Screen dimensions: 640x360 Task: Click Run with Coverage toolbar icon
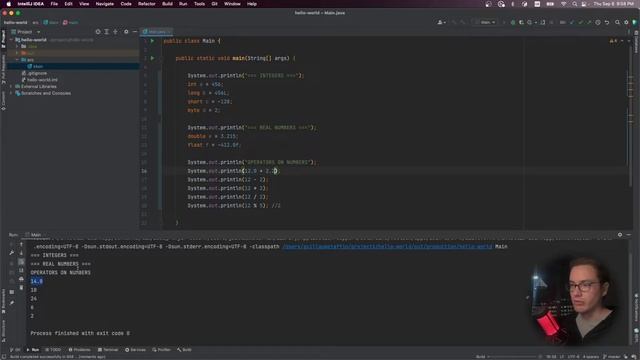(521, 22)
